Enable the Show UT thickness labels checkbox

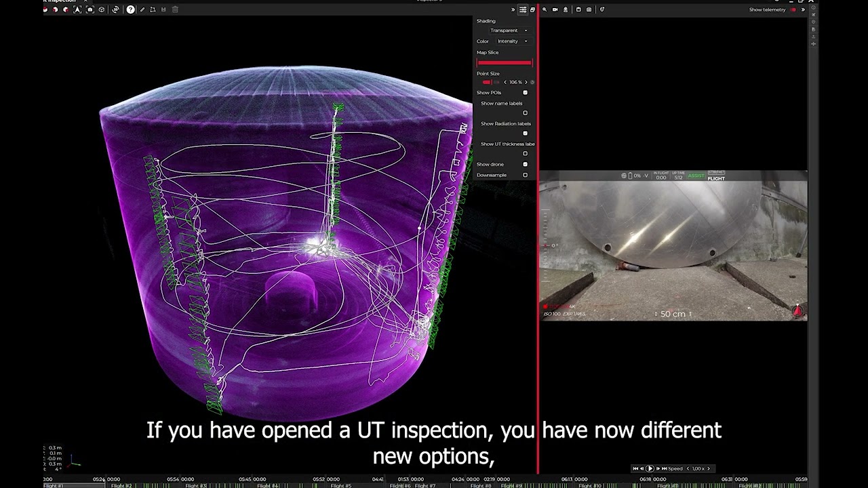point(525,153)
